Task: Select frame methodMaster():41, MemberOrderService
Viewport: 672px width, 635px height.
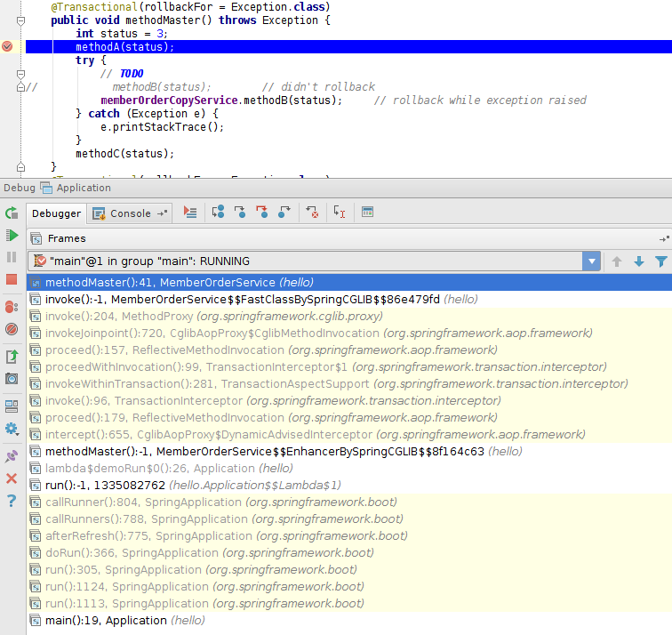Action: [x=349, y=283]
